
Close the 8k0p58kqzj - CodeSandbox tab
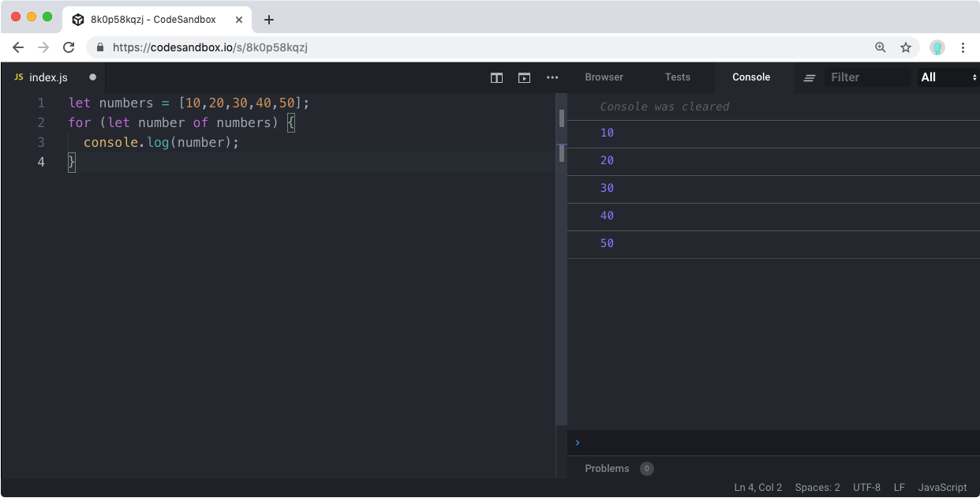point(239,20)
